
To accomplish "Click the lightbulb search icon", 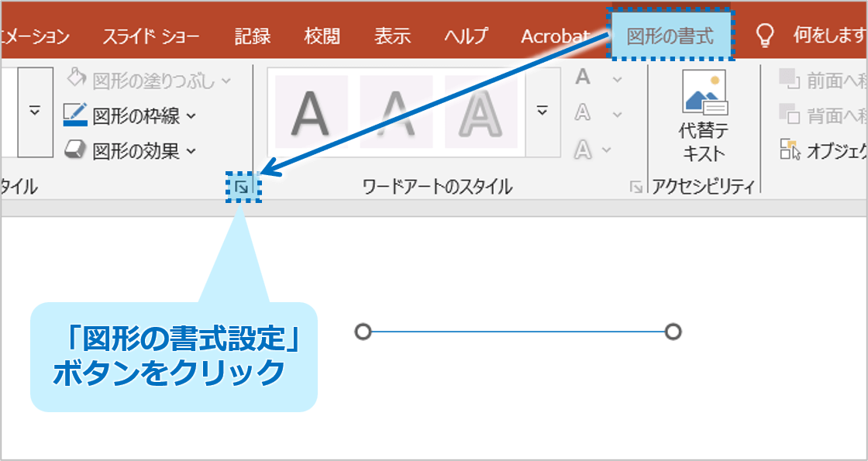I will (765, 36).
